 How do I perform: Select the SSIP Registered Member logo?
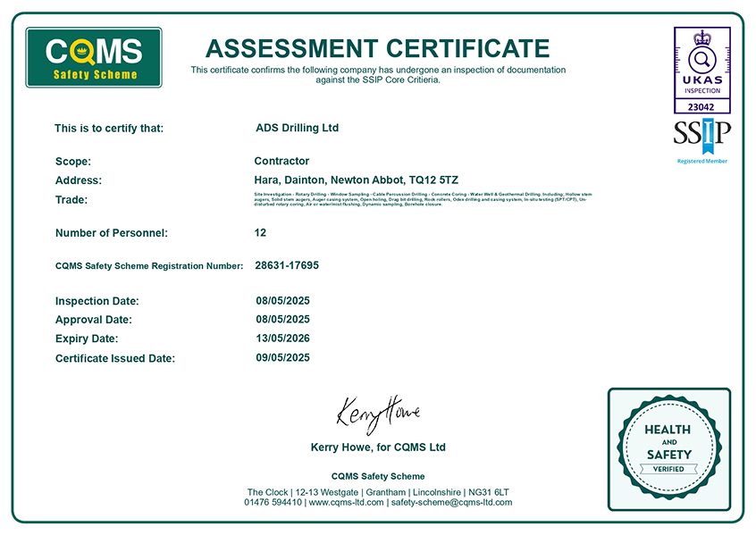[x=701, y=138]
